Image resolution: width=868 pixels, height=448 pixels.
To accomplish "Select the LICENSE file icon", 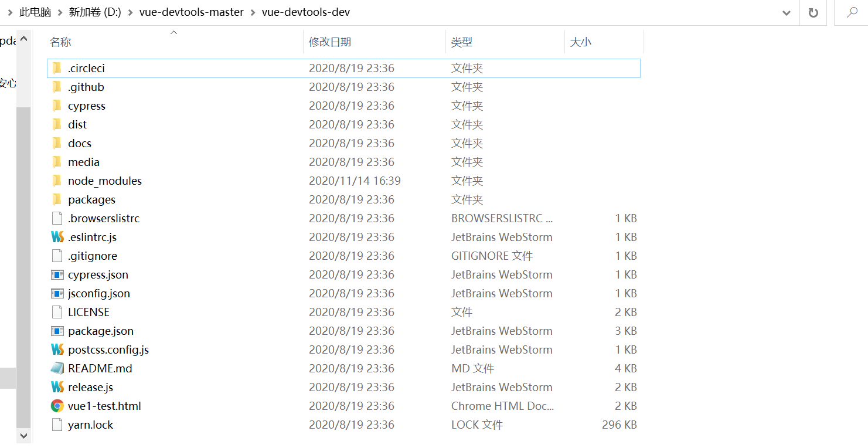I will click(x=57, y=312).
